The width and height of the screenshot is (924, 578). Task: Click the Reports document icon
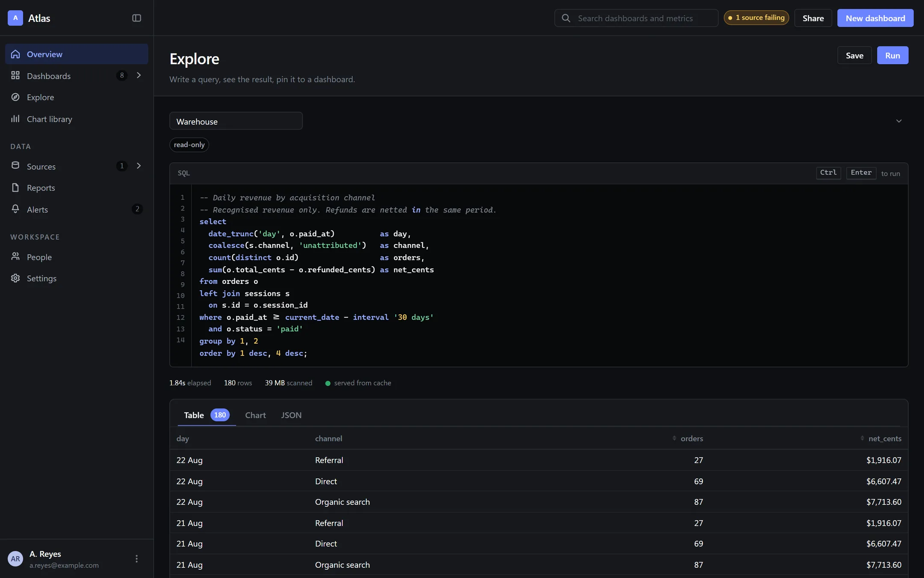click(15, 188)
